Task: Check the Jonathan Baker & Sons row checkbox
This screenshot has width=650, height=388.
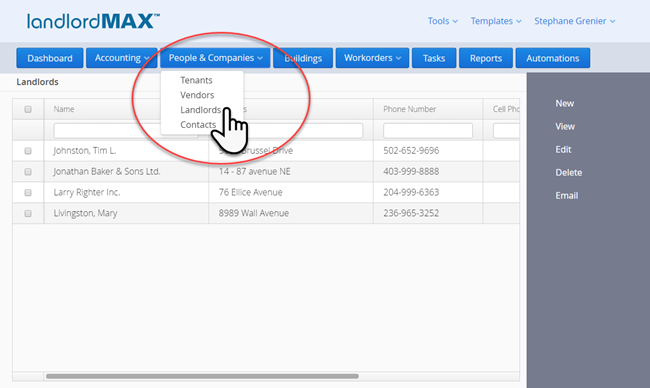Action: 28,172
